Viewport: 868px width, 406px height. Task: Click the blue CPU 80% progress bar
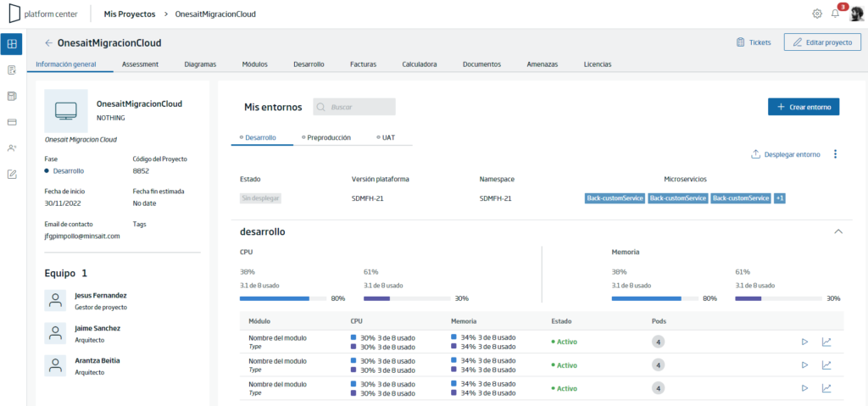(x=282, y=298)
